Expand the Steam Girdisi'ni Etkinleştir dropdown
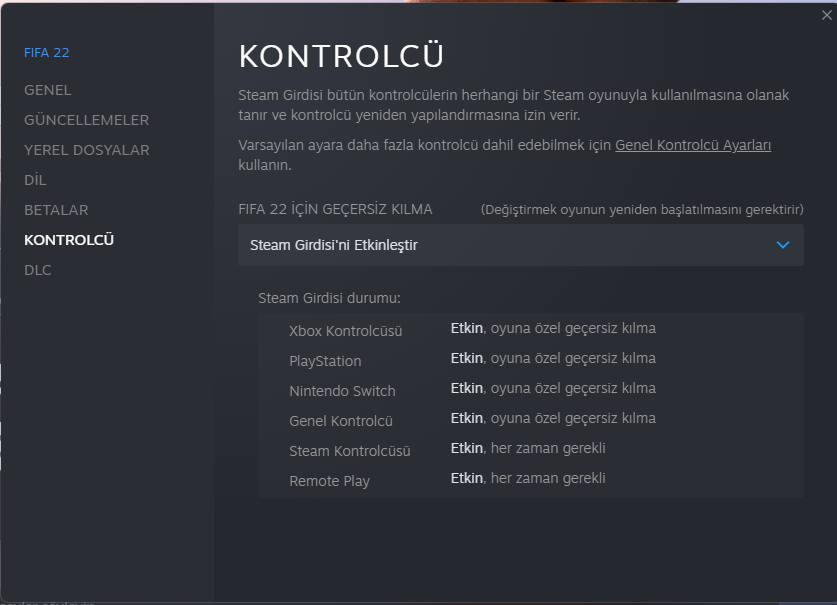 (520, 245)
